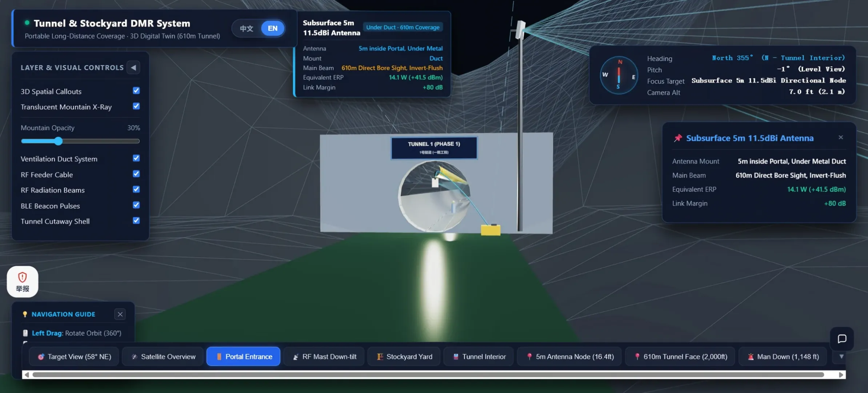The image size is (868, 393).
Task: Switch to Satellite Overview view
Action: point(163,357)
